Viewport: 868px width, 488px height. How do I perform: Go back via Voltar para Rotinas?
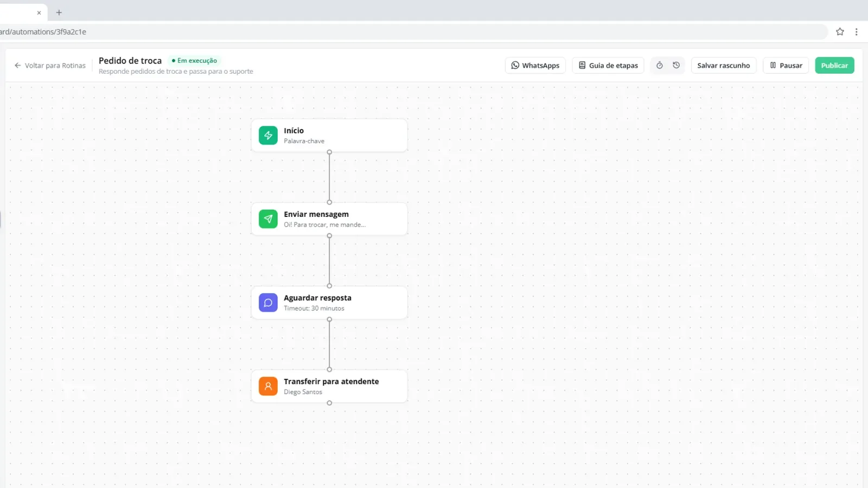click(x=50, y=65)
